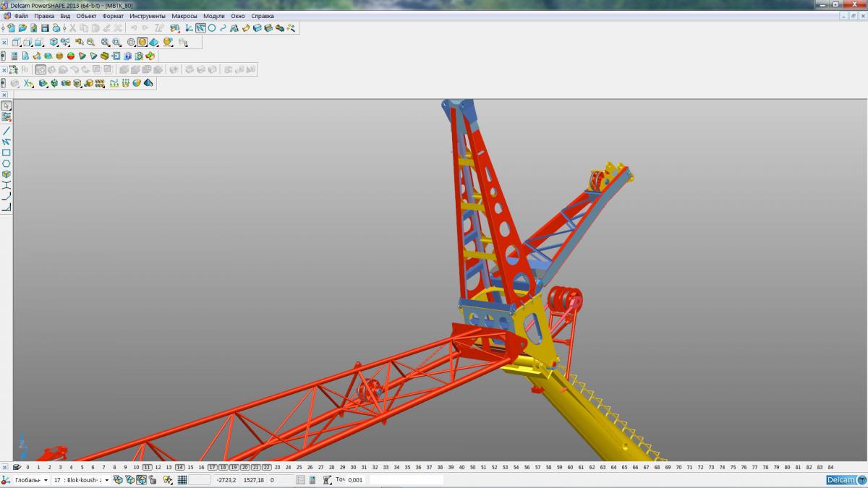Viewport: 868px width, 488px height.
Task: Toggle the shaded view sphere icon
Action: click(x=142, y=42)
